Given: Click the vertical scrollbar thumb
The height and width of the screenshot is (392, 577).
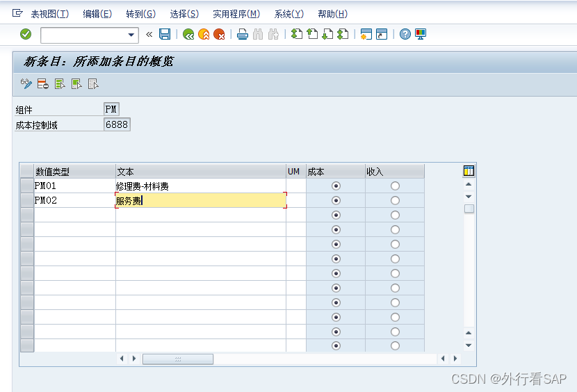Looking at the screenshot, I should pyautogui.click(x=469, y=209).
